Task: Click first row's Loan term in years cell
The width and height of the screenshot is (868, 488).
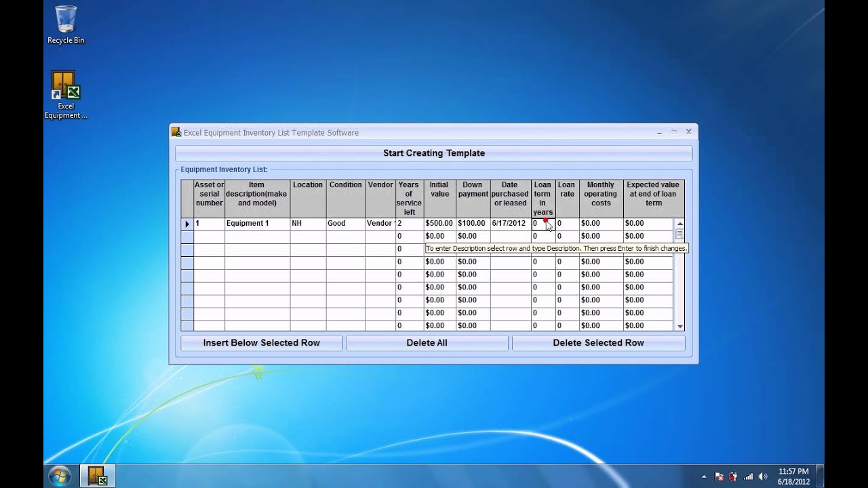Action: (x=542, y=224)
